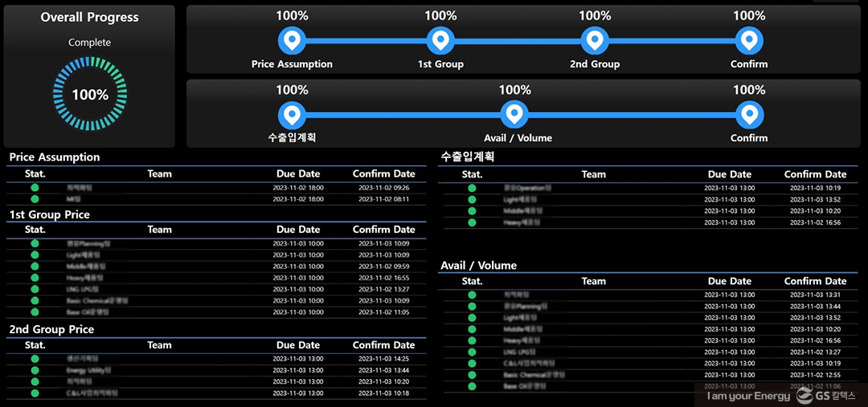Click confirm date 2023-11-02 08:11 in Price Assumption
Screen dimensions: 868x407
tap(383, 199)
